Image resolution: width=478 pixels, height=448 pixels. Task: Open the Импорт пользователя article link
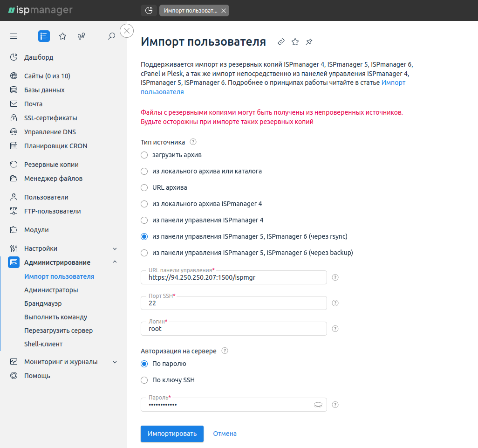393,83
